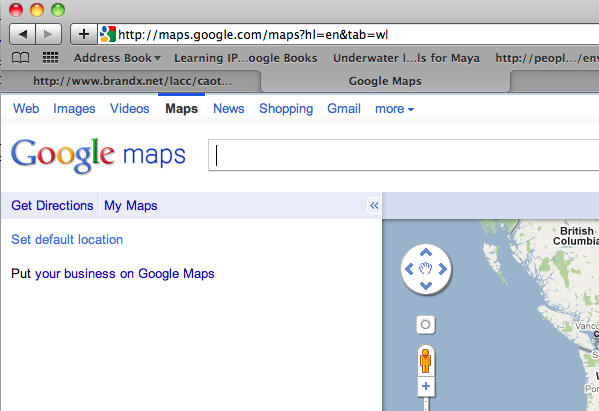Open the Web link in Google bar
Image resolution: width=599 pixels, height=411 pixels.
[x=26, y=108]
